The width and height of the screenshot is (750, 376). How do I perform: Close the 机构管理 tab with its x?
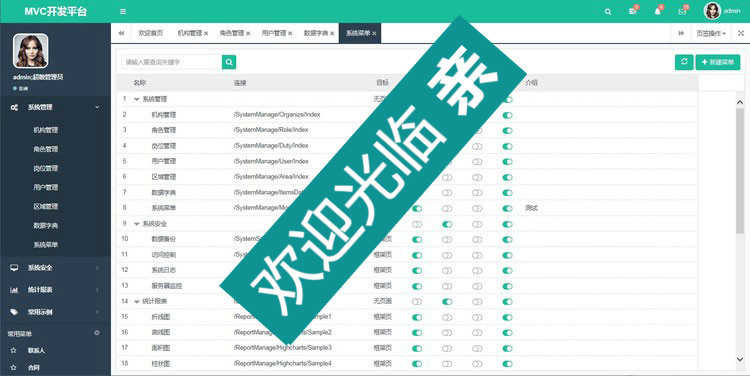point(206,33)
